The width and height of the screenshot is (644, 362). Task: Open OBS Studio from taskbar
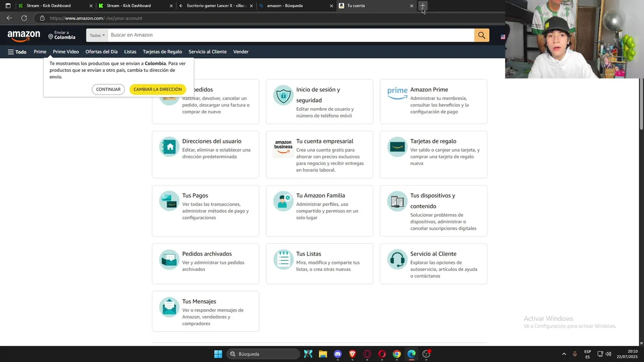pos(427,354)
